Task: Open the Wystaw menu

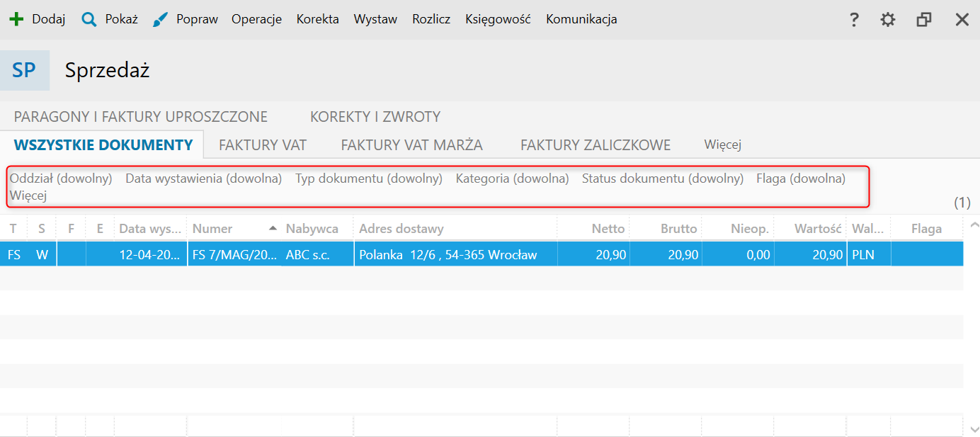Action: (375, 19)
